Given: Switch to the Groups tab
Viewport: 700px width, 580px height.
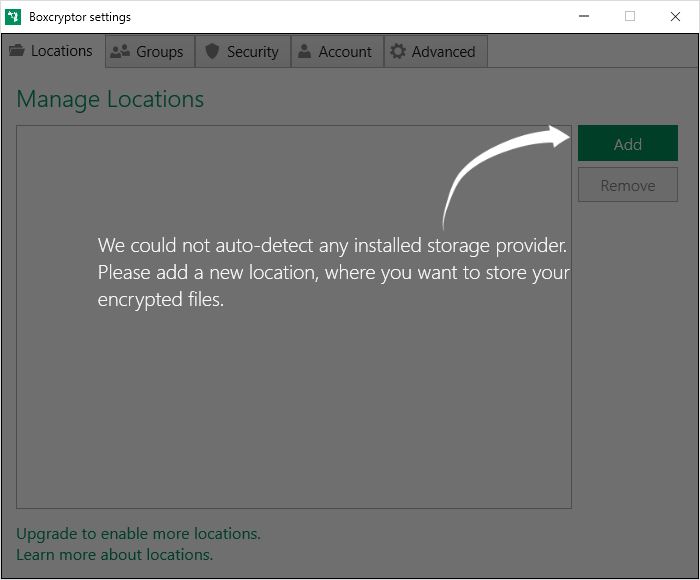Looking at the screenshot, I should 150,52.
